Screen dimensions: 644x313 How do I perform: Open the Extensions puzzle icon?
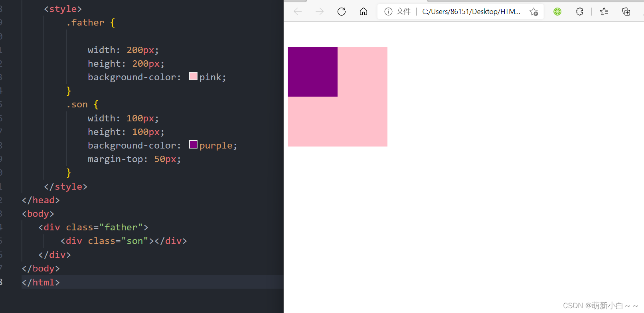580,12
